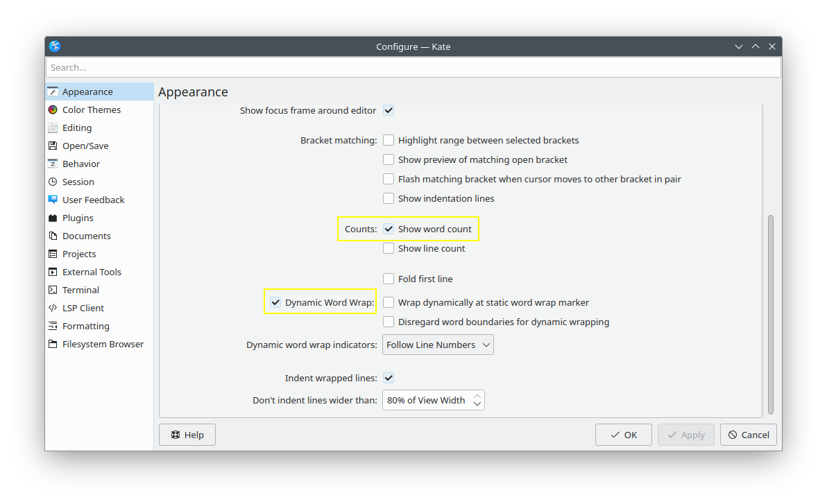827x504 pixels.
Task: Click the Cancel button
Action: [x=748, y=435]
